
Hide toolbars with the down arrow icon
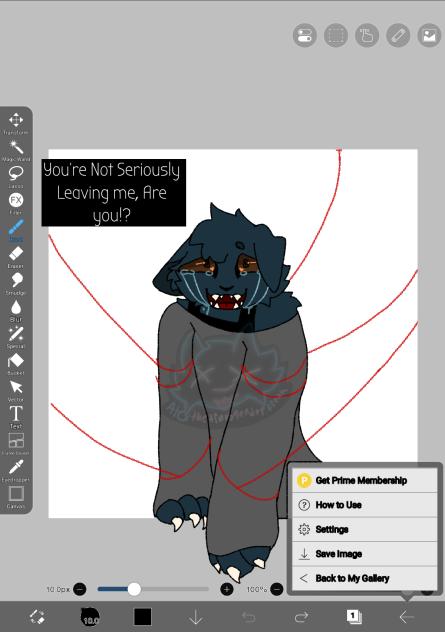click(195, 616)
